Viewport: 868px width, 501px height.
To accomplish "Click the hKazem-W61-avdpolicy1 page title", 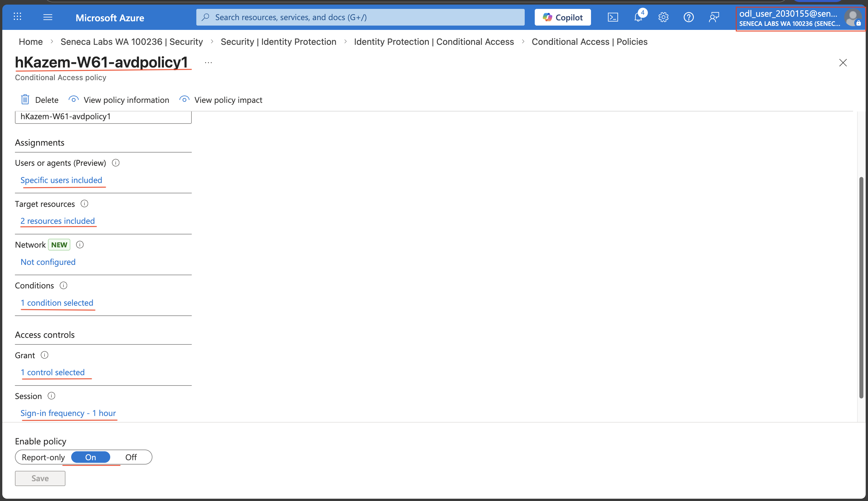I will point(101,62).
